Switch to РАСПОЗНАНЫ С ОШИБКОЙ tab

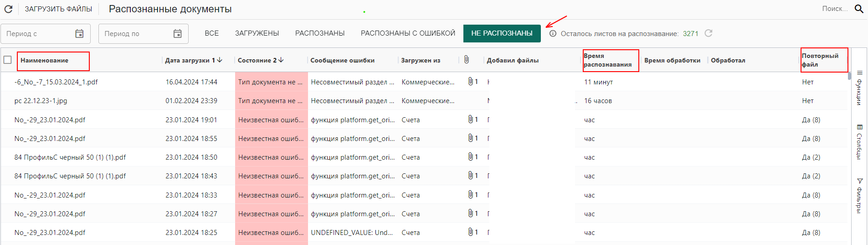coord(408,33)
